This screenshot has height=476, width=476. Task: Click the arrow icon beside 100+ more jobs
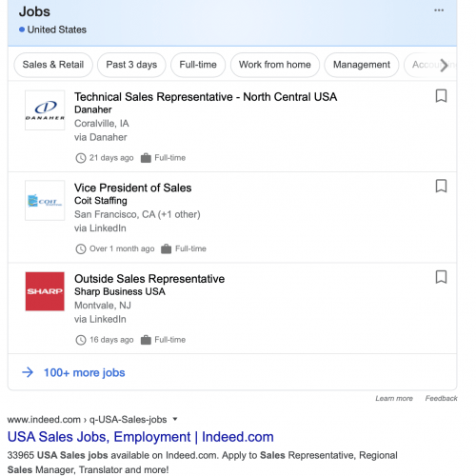coord(28,372)
